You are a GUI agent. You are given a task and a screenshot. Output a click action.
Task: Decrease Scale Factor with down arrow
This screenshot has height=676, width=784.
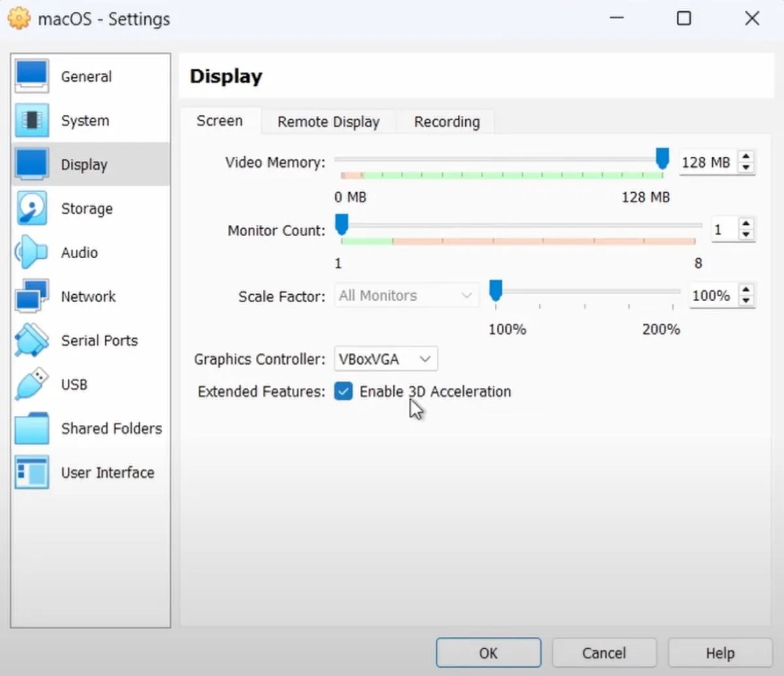(746, 300)
